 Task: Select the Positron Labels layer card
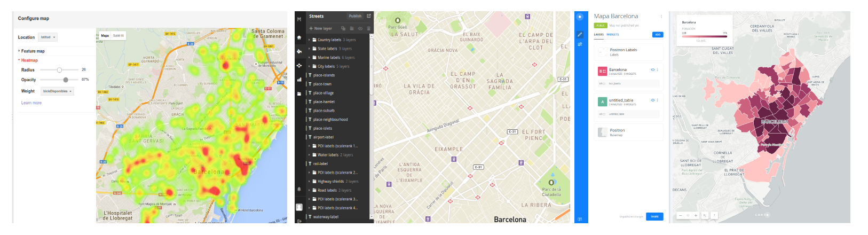[x=628, y=52]
